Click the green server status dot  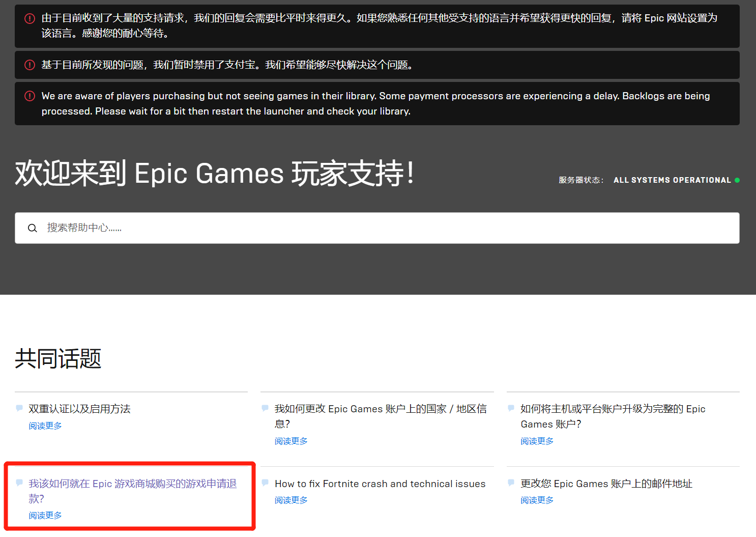(x=737, y=180)
